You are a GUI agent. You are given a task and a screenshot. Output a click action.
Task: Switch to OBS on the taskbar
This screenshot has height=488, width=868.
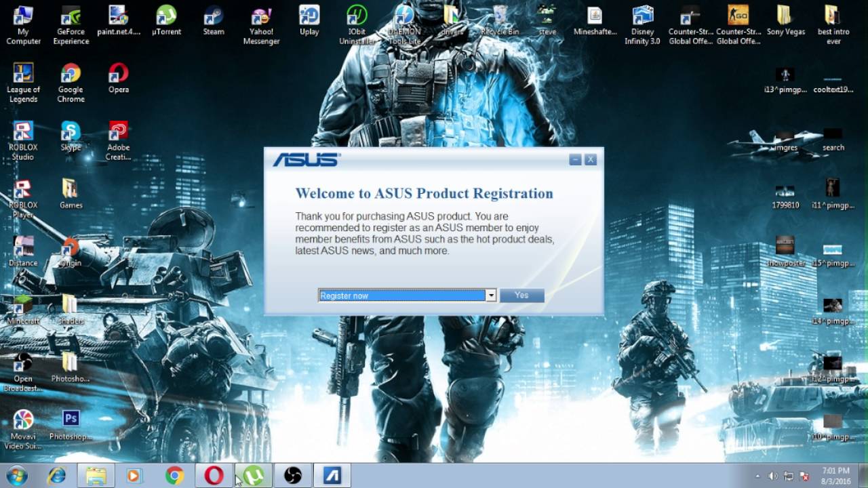(293, 476)
